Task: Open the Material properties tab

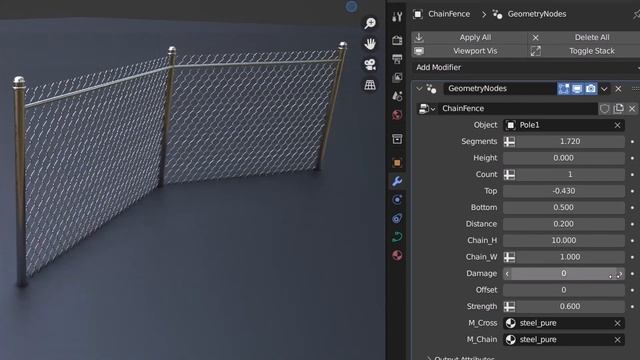Action: [x=397, y=256]
